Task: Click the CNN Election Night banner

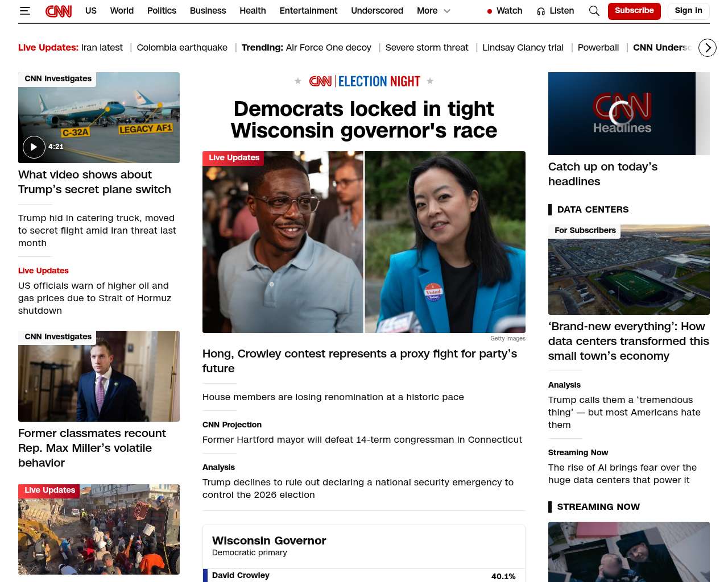Action: pyautogui.click(x=364, y=81)
